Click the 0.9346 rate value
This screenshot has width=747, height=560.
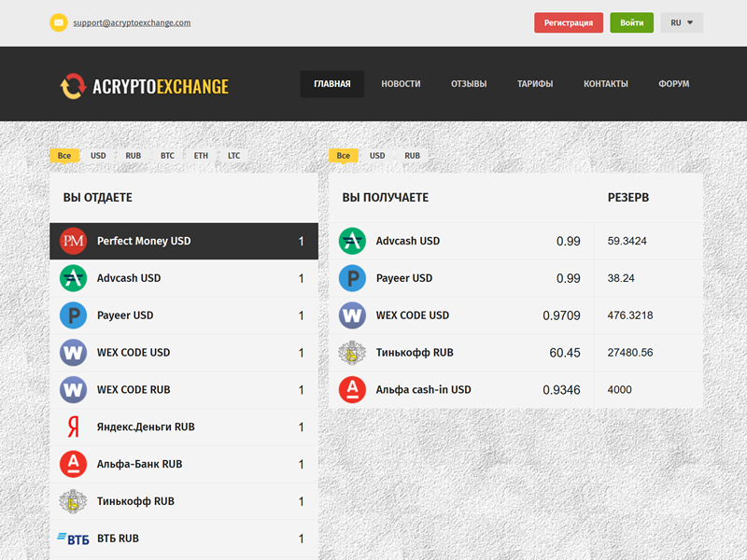tap(561, 390)
